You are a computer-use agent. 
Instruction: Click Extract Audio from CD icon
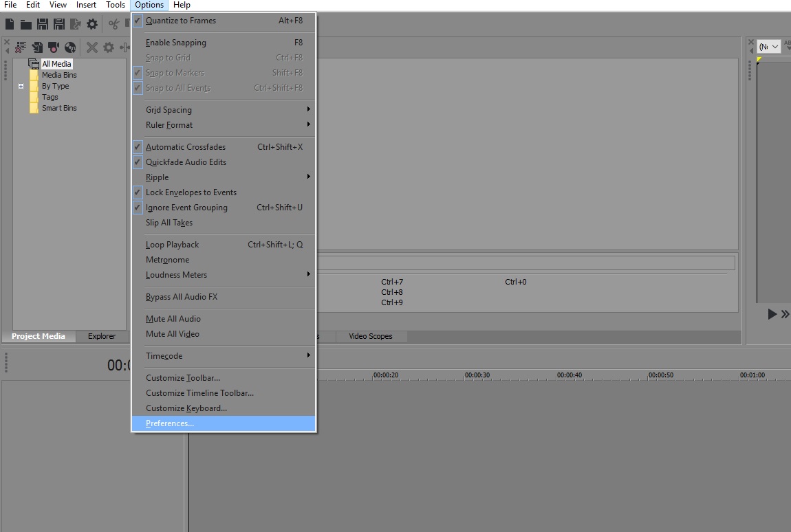pos(69,47)
